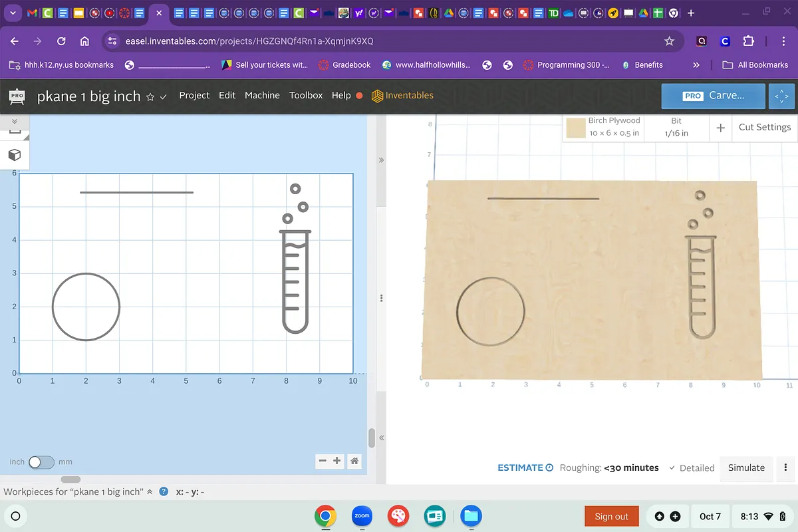Zoom in with the plus icon on canvas
The width and height of the screenshot is (798, 532).
(x=337, y=461)
